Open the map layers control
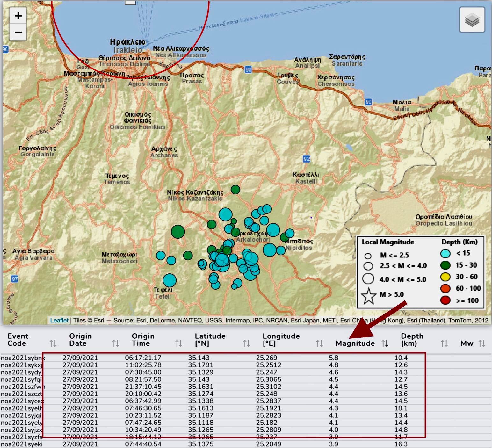The height and width of the screenshot is (448, 492). click(472, 20)
